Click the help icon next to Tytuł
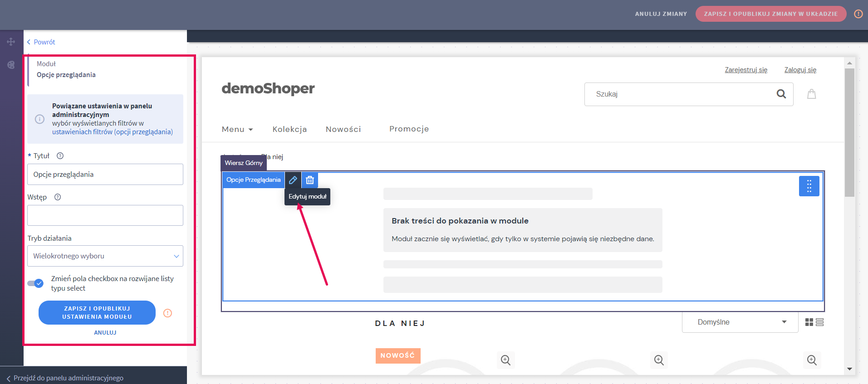This screenshot has width=868, height=384. 60,156
